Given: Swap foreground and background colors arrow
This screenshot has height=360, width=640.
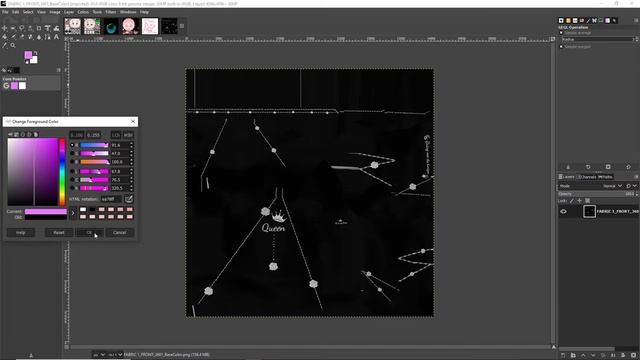Looking at the screenshot, I should tap(36, 53).
